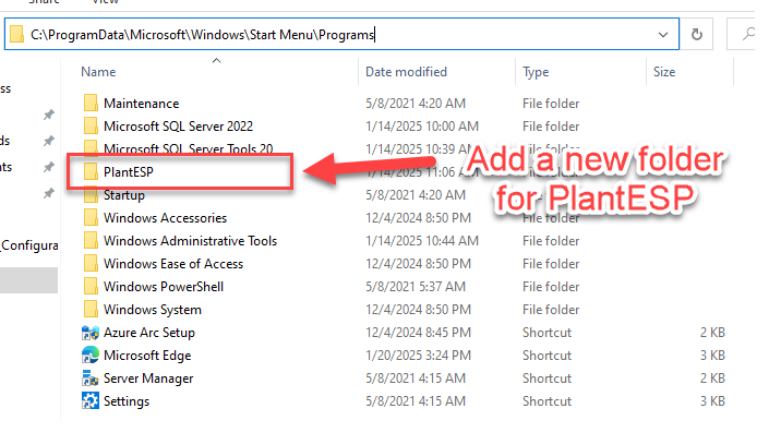Select Azure Arc Setup name text
Image resolution: width=768 pixels, height=424 pixels.
click(149, 333)
